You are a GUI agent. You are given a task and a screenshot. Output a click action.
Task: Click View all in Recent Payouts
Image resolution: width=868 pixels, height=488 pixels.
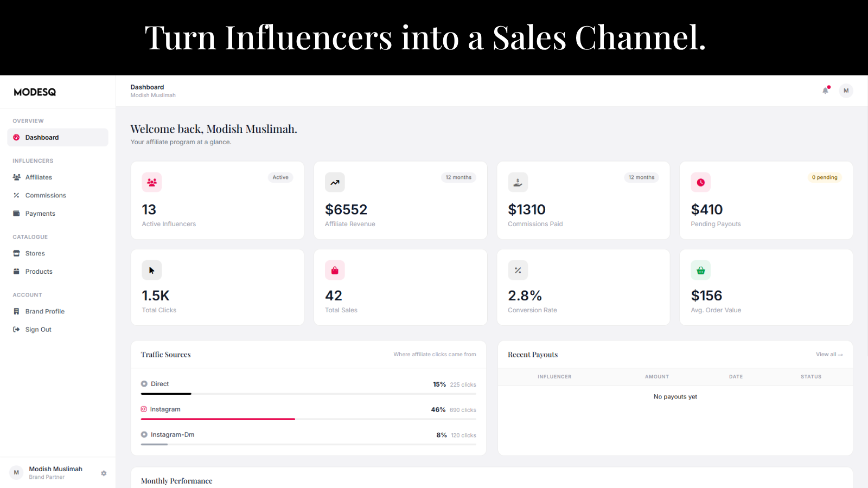point(829,355)
